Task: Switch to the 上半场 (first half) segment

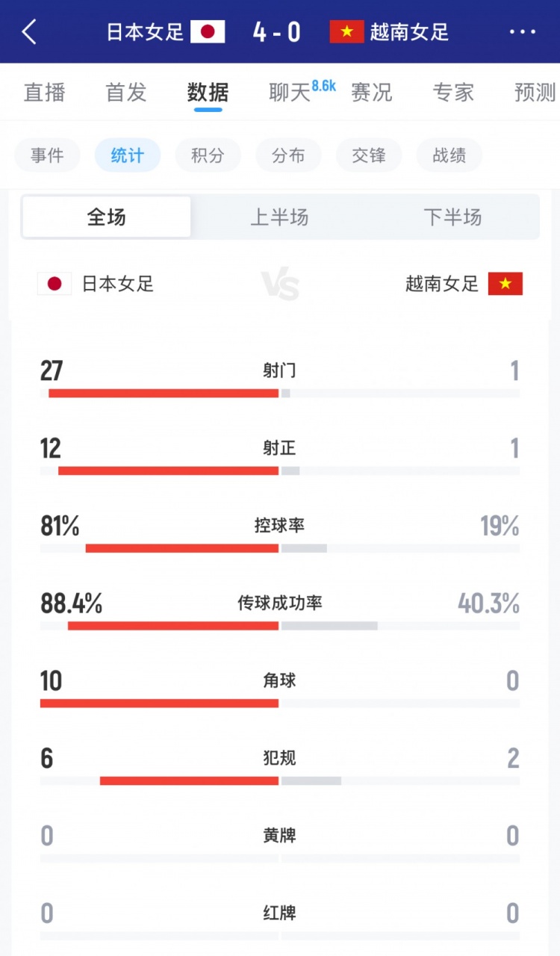Action: (279, 217)
